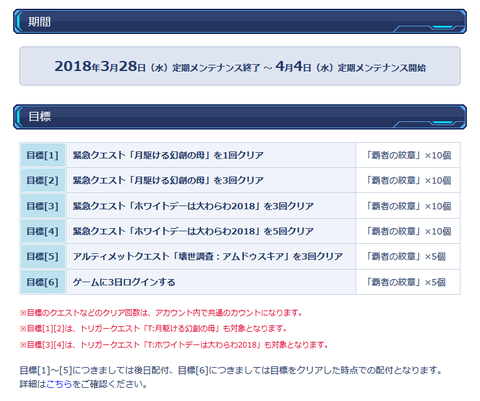
Task: Select the 目標 section header
Action: pos(240,117)
